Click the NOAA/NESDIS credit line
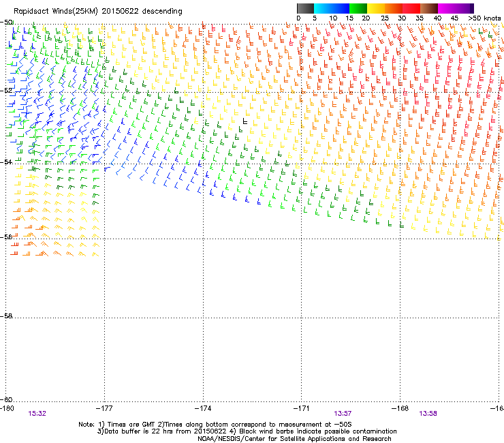504x443 pixels. coord(294,439)
